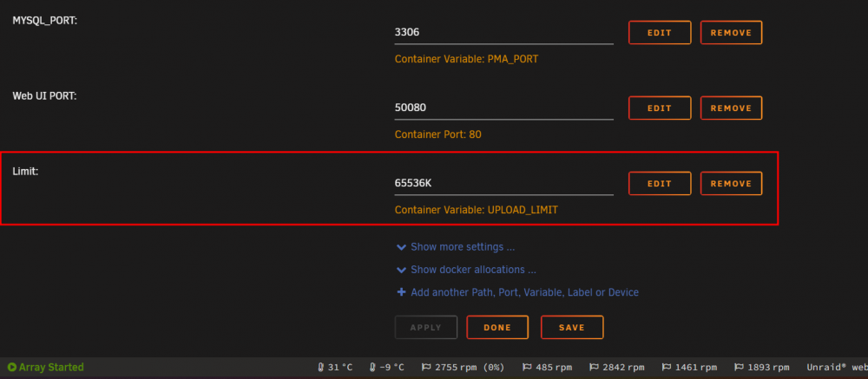This screenshot has height=379, width=868.
Task: Click the Array Started play icon
Action: (x=11, y=367)
